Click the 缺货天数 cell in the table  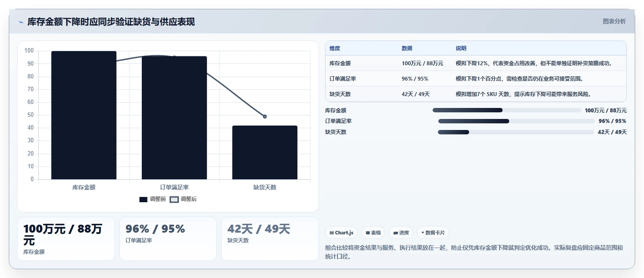click(340, 94)
